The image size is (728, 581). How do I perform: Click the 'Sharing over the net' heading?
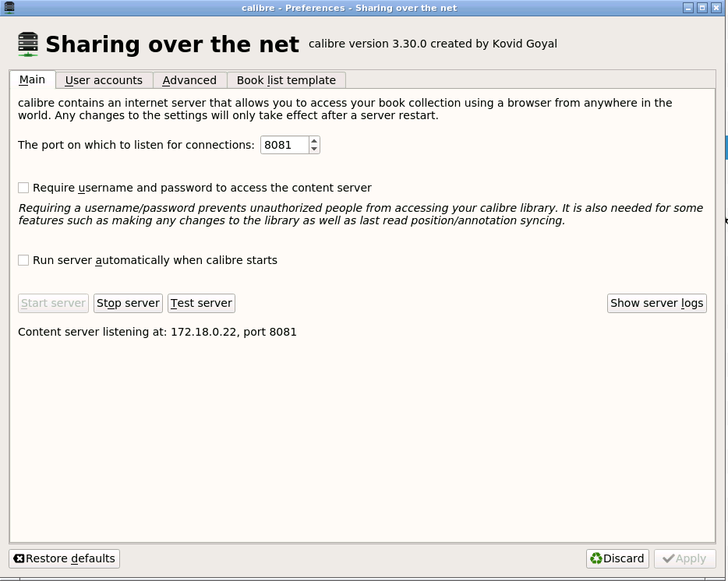coord(172,44)
